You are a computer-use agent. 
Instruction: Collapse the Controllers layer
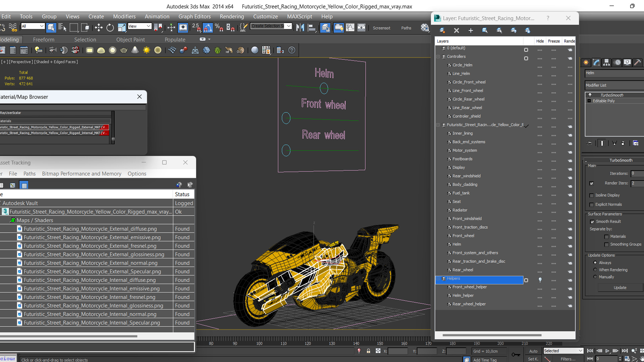pos(438,57)
